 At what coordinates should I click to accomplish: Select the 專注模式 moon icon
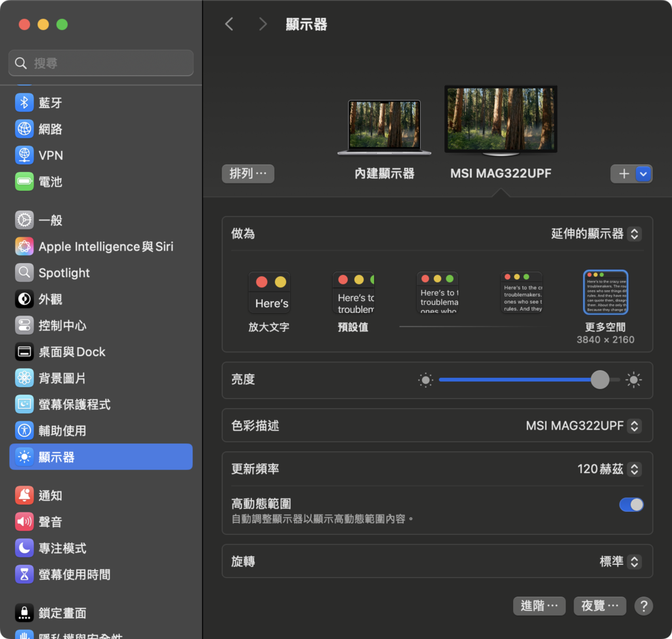[24, 548]
